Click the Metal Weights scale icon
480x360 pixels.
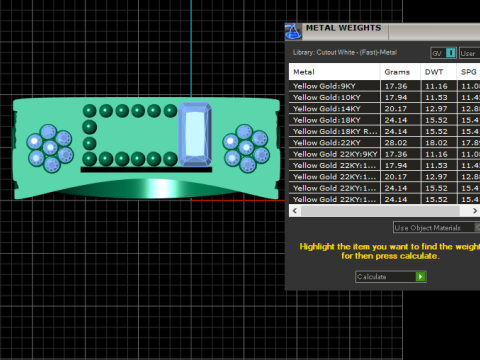293,32
